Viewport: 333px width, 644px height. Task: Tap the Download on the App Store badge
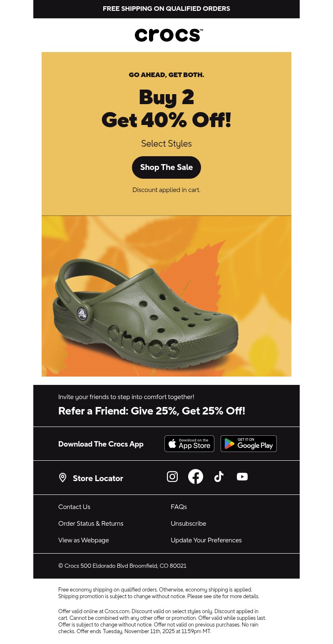[189, 444]
